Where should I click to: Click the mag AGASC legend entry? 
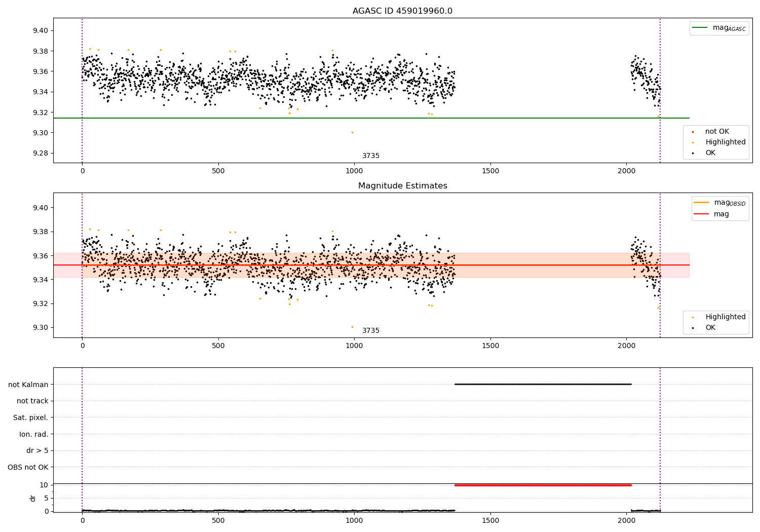(719, 28)
